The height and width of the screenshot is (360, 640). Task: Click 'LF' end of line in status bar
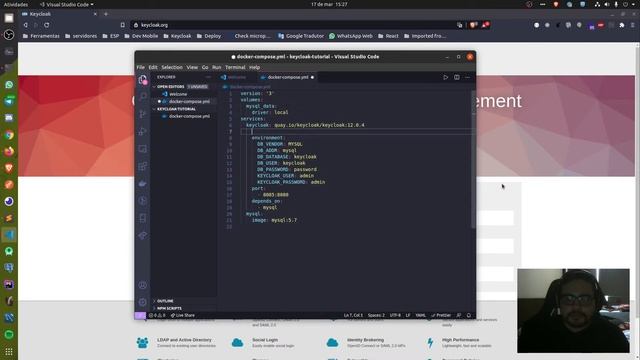coord(408,315)
